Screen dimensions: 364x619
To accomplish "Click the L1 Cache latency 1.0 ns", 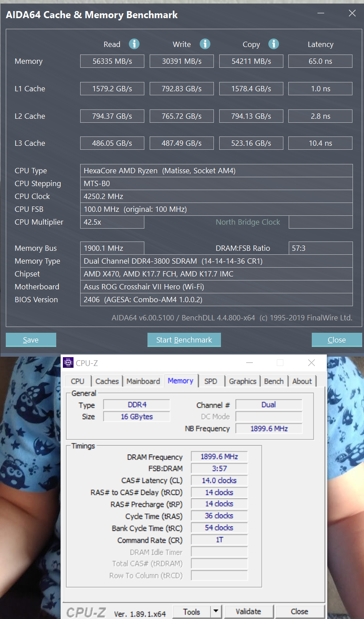I will pos(320,89).
